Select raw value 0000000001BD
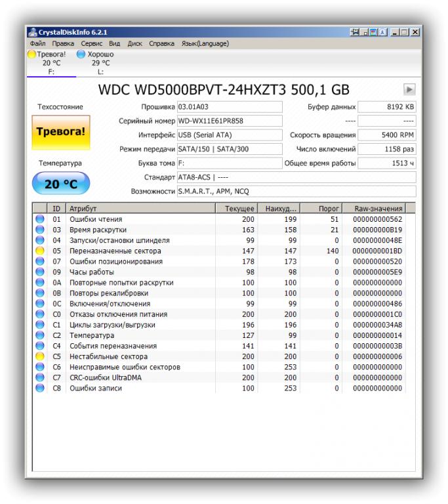This screenshot has width=448, height=504. click(377, 251)
